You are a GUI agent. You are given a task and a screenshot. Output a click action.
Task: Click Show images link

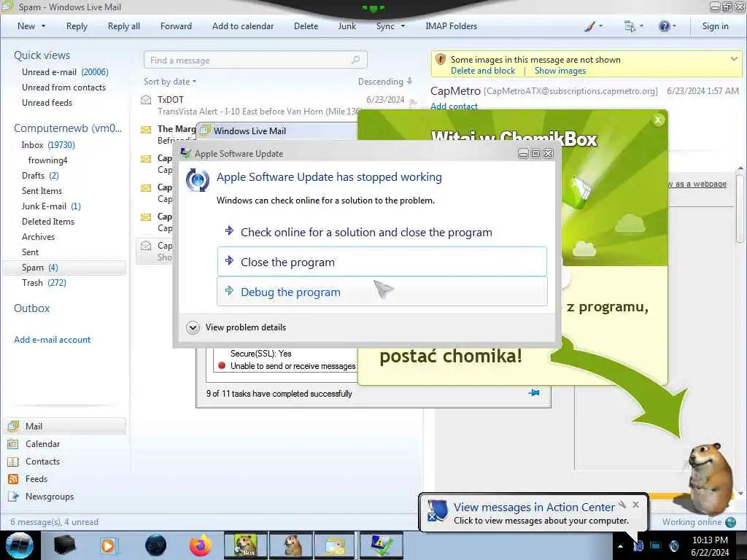(560, 71)
